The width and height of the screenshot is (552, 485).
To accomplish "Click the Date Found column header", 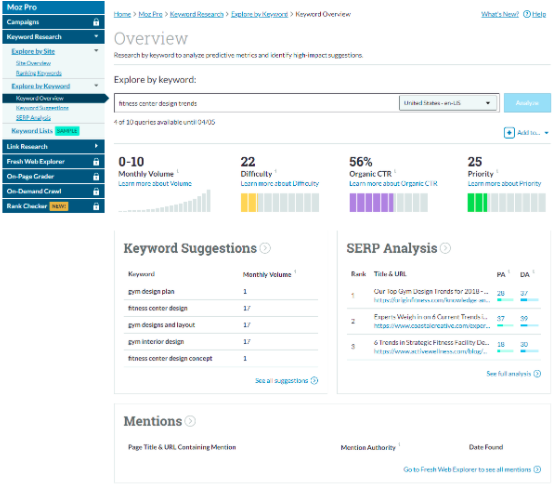I will (486, 447).
